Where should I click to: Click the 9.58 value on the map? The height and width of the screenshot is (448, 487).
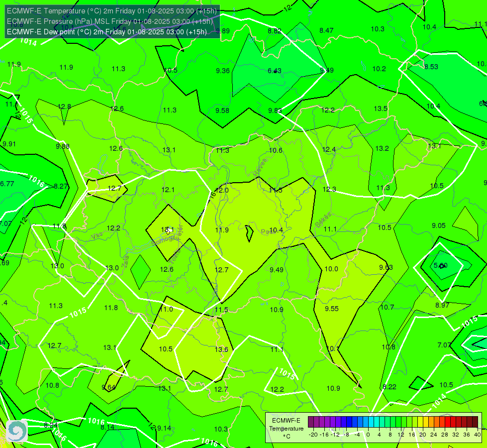click(222, 111)
